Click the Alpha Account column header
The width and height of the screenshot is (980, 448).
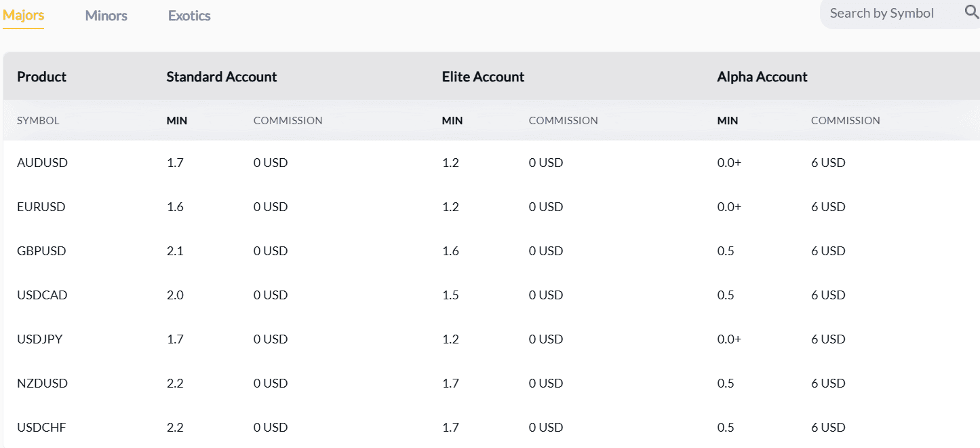762,77
